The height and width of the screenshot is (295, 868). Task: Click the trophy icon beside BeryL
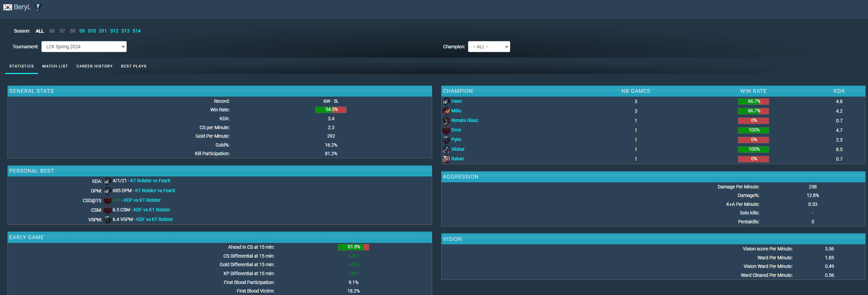coord(38,7)
